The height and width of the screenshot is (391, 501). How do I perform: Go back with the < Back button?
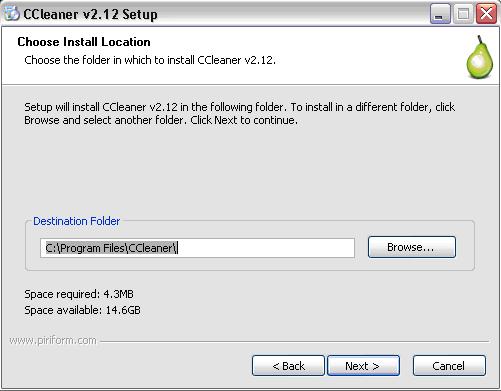click(x=288, y=366)
